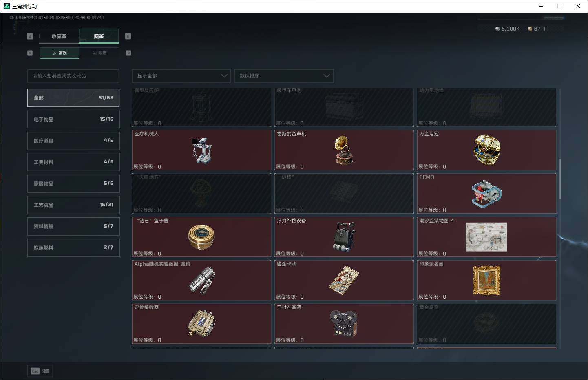Toggle the 限定 sub-tab

(x=99, y=53)
